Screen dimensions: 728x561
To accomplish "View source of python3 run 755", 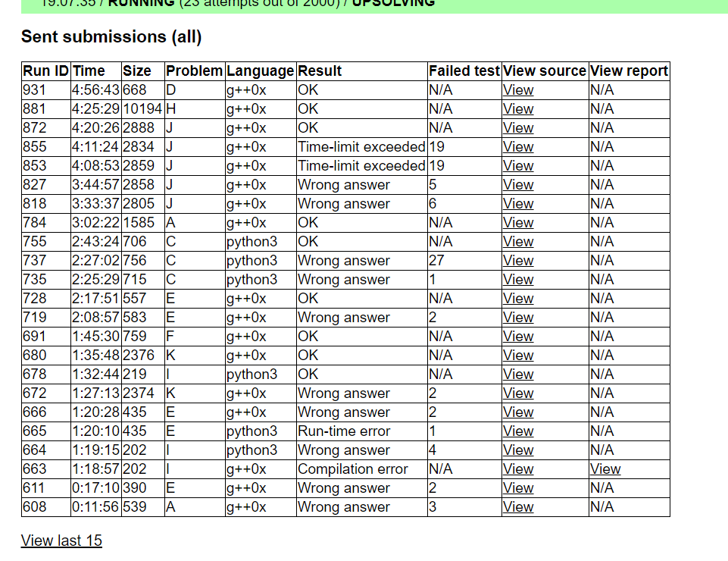I will coord(518,242).
